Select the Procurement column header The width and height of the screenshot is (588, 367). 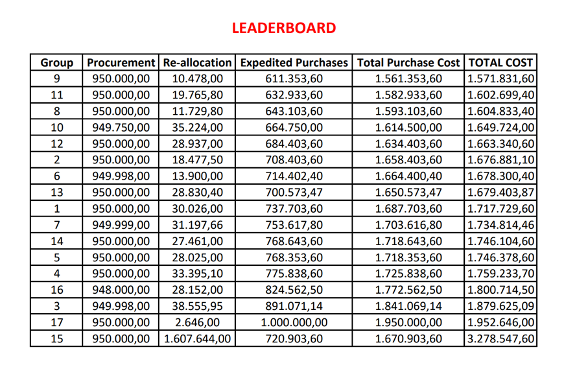pyautogui.click(x=121, y=62)
